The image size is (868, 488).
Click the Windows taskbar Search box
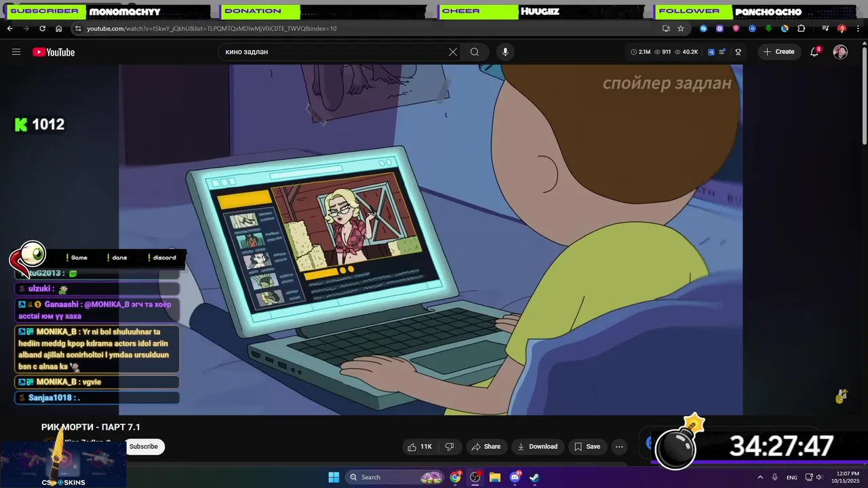(395, 477)
